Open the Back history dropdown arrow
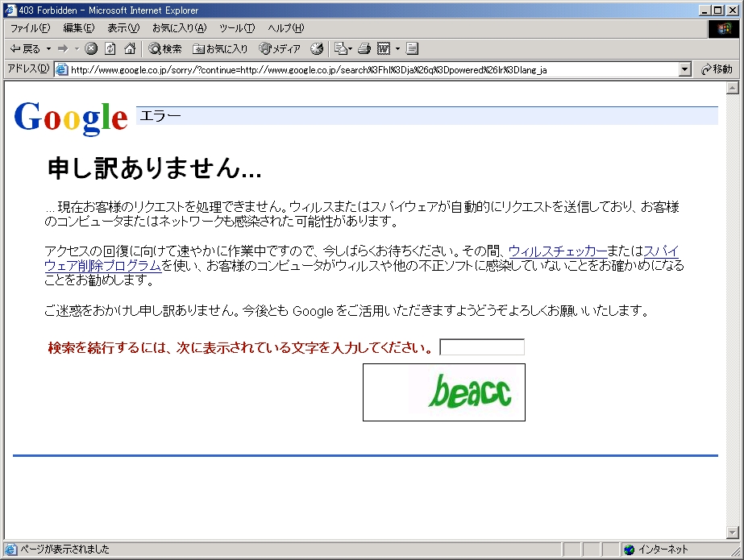Screen dimensions: 744x560 48,49
